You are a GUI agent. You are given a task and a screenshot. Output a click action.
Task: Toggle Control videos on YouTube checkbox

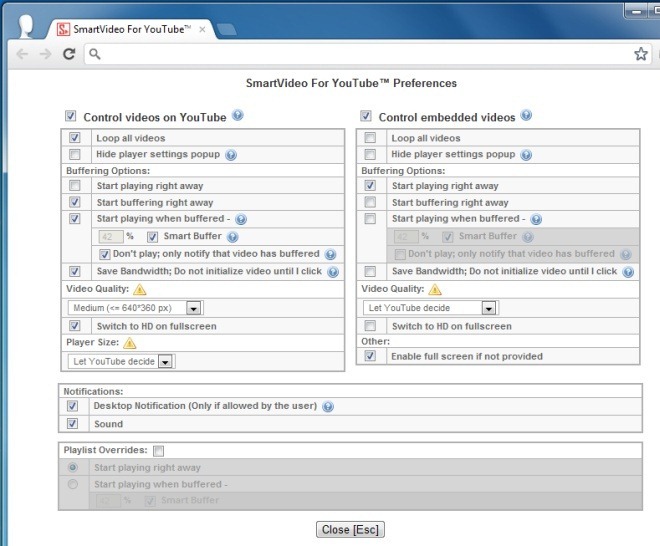pos(70,116)
